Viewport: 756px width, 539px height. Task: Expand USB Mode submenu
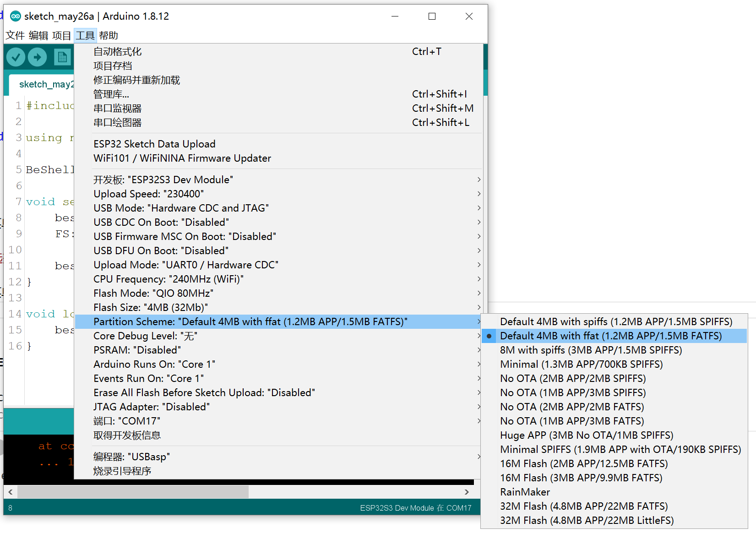(x=278, y=208)
